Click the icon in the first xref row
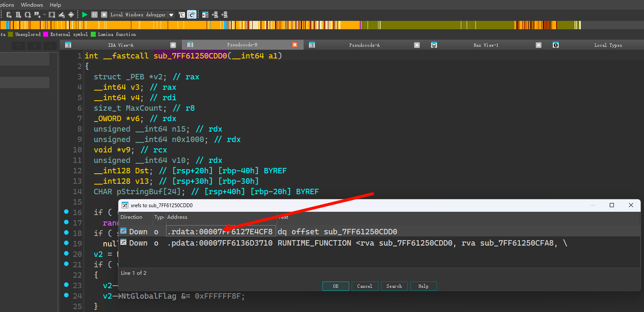The width and height of the screenshot is (644, 312). 124,231
